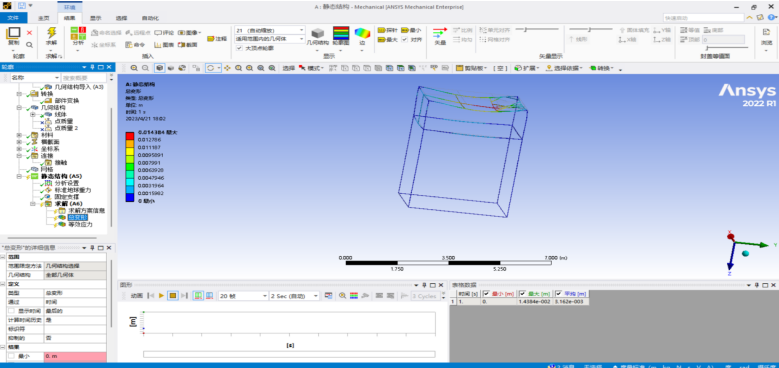779x368 pixels.
Task: Click the red maximum color legend swatch
Action: point(129,134)
